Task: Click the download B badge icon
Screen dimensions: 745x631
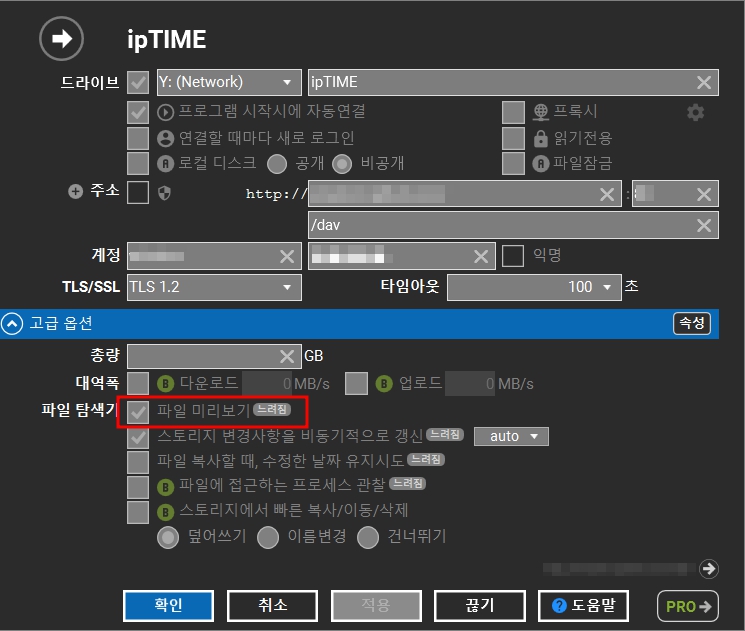Action: coord(165,383)
